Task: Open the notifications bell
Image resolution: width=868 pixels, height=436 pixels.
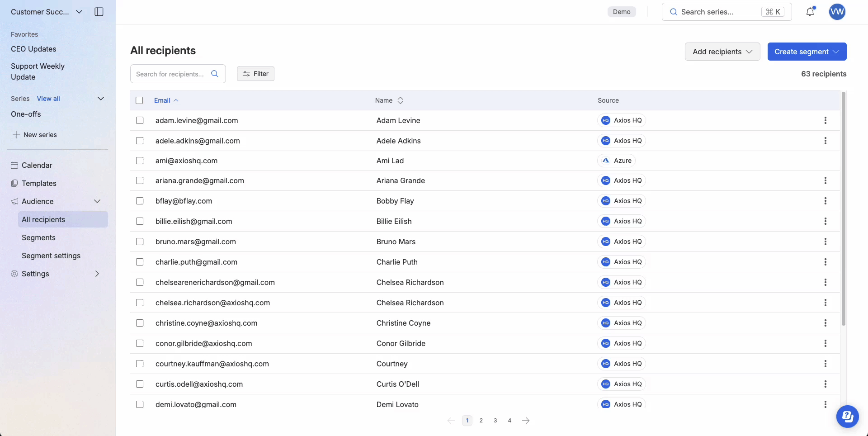Action: (810, 12)
